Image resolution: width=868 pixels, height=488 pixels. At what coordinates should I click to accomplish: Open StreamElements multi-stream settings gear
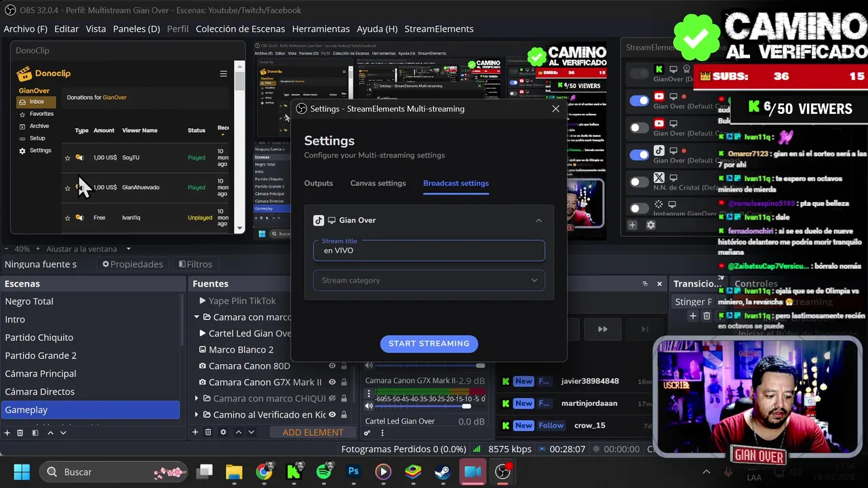click(x=650, y=225)
